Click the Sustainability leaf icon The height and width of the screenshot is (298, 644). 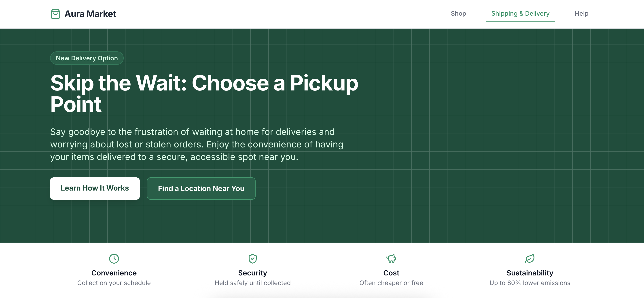(530, 258)
